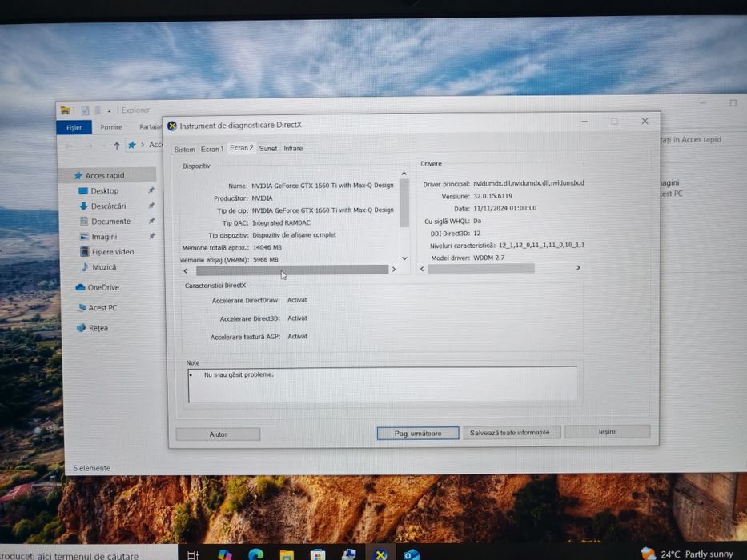Open Muzică folder in sidebar

[x=104, y=267]
